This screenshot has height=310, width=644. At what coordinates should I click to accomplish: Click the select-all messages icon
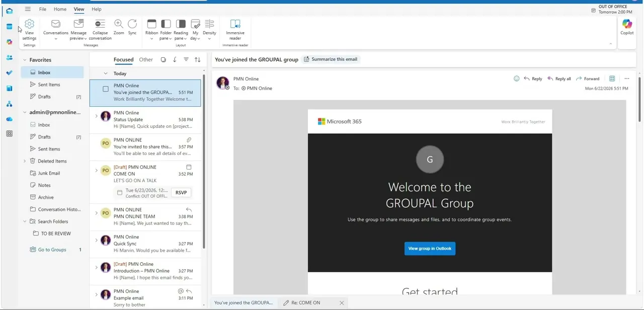click(x=163, y=59)
